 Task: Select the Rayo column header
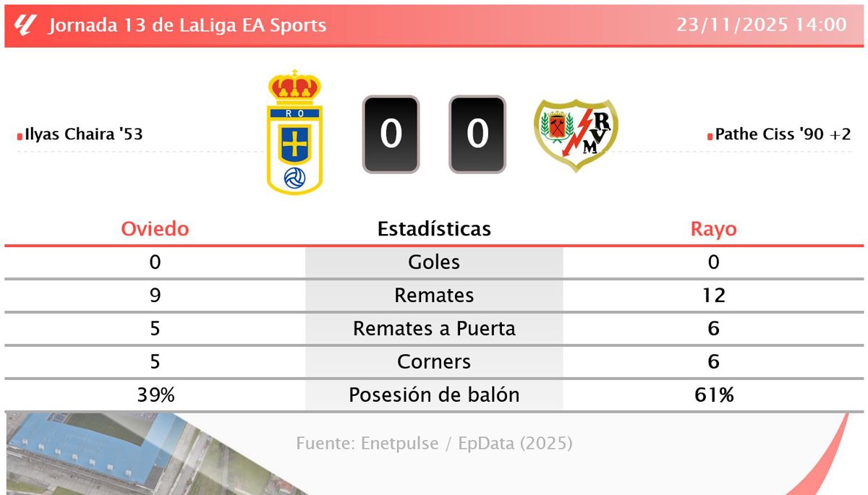click(x=713, y=229)
